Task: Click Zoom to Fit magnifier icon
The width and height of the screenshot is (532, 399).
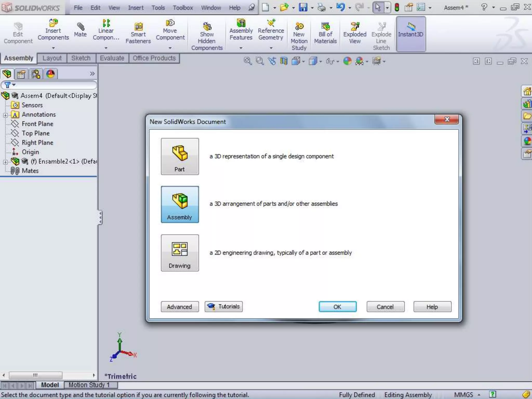Action: click(247, 61)
